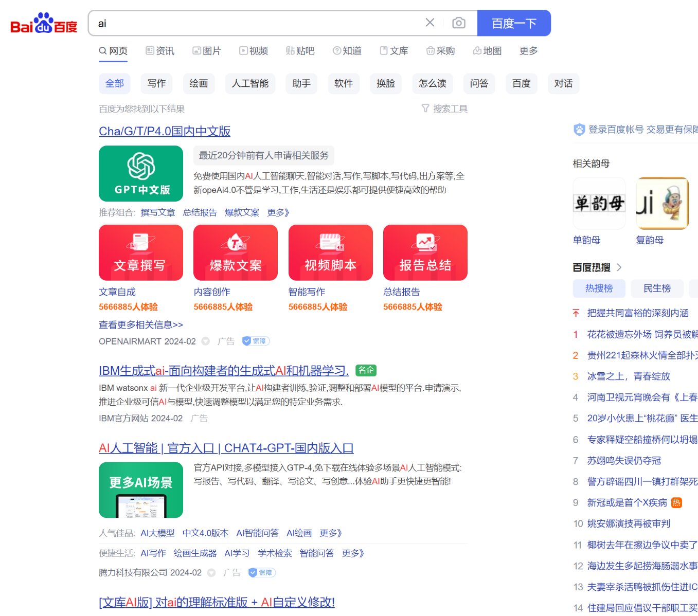This screenshot has width=698, height=616.
Task: Click 保障 badge beside 腾力科技有限公司 ad
Action: tap(262, 572)
